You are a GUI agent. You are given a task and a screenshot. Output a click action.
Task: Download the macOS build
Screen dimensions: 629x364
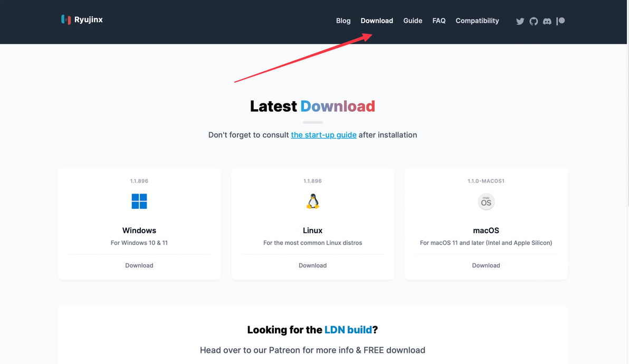[486, 265]
